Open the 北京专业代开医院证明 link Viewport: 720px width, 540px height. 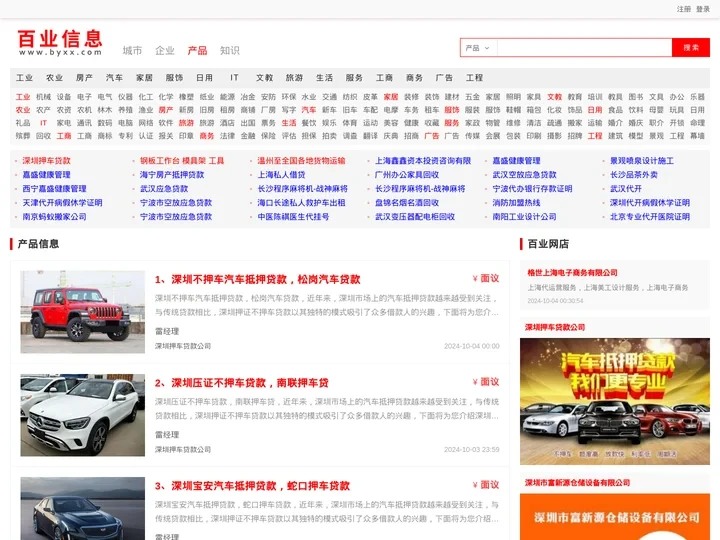coord(650,217)
